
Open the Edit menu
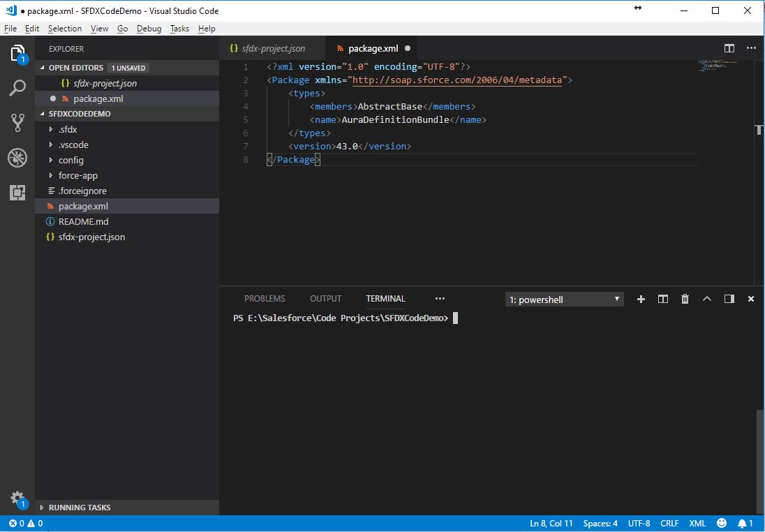pos(32,29)
